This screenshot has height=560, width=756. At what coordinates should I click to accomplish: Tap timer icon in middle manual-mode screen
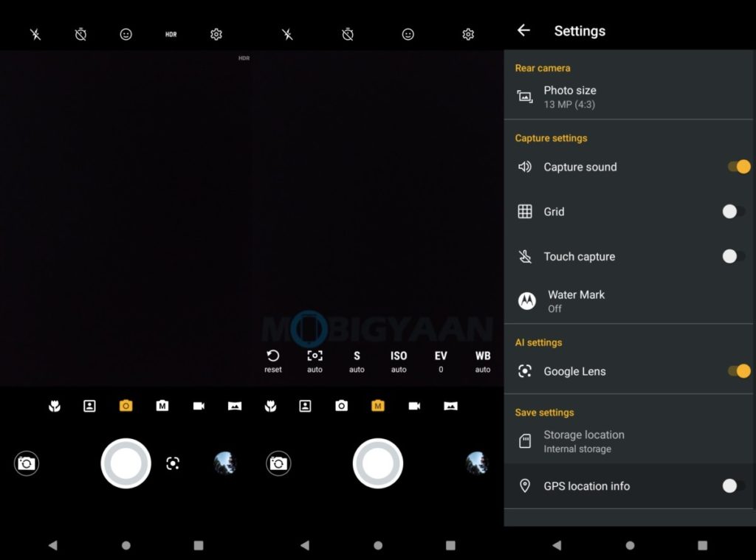[348, 34]
